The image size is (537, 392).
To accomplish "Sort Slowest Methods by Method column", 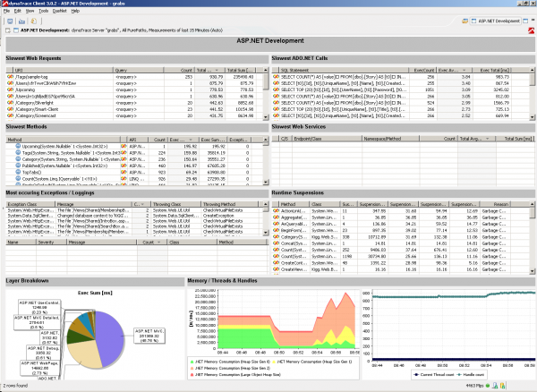I will tap(64, 140).
